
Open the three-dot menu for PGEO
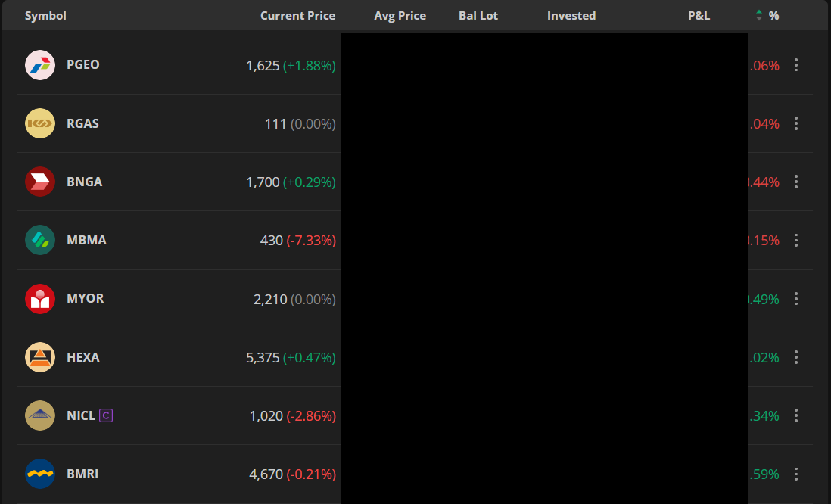[x=795, y=65]
